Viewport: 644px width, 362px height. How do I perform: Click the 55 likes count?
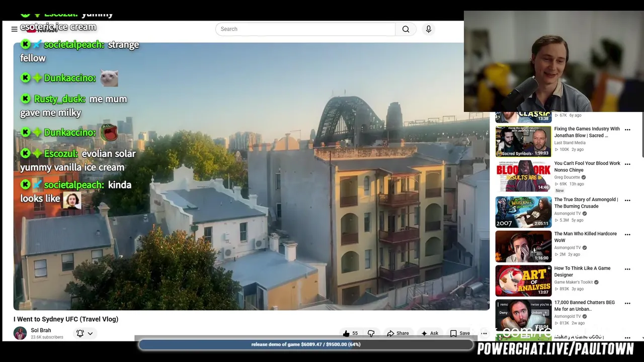pos(355,333)
